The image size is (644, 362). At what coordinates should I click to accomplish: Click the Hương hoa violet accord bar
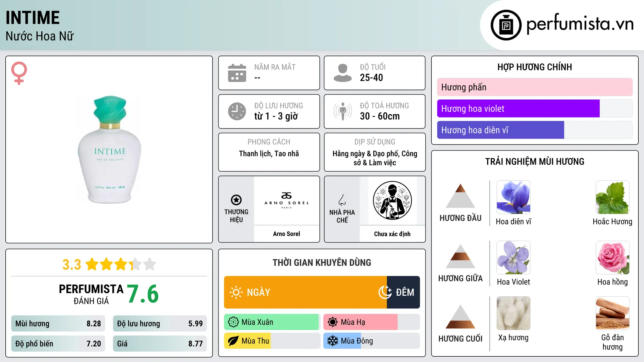point(535,109)
